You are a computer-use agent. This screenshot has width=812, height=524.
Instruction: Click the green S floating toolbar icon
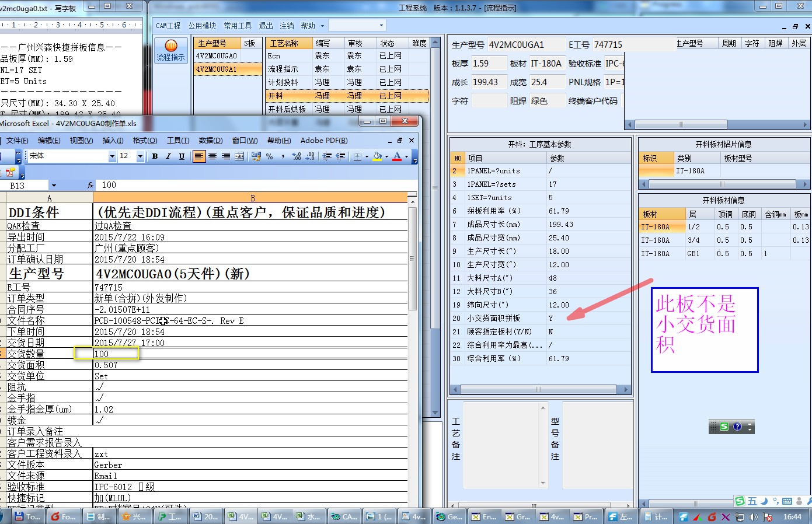point(724,427)
